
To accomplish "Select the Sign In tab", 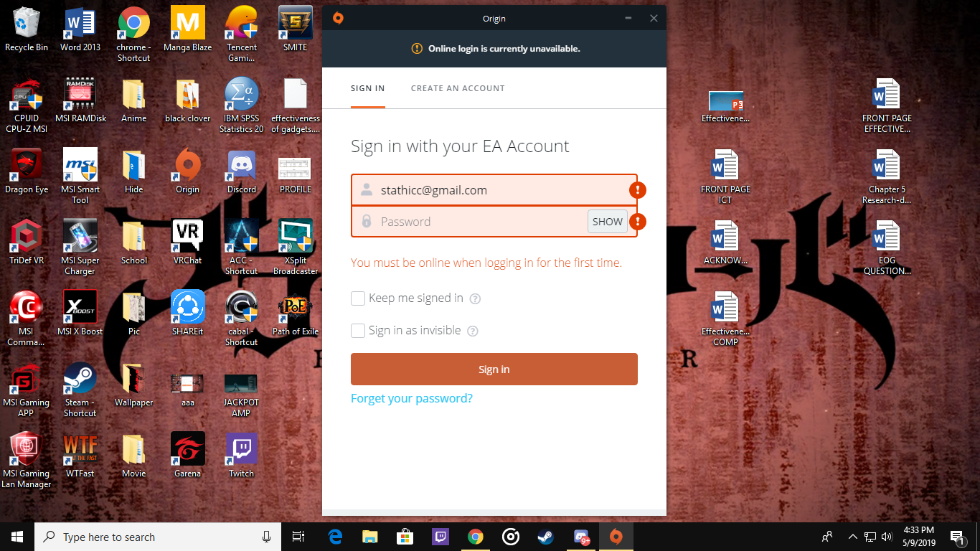I will click(367, 88).
